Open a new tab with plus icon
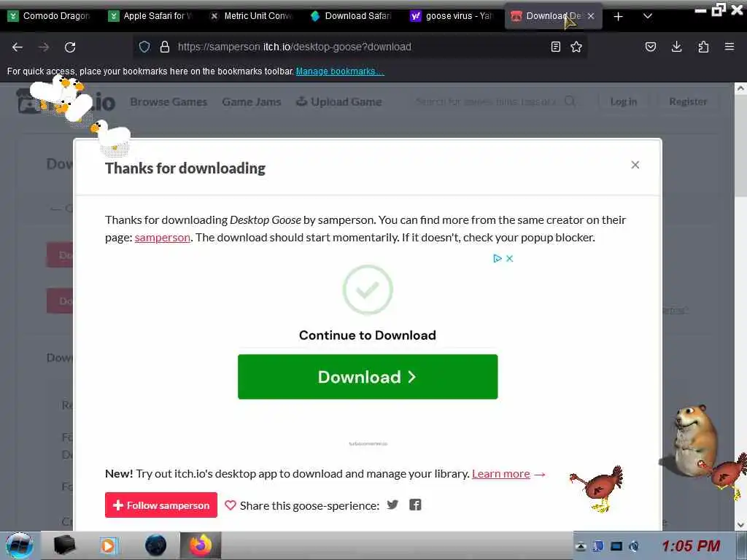 (619, 16)
